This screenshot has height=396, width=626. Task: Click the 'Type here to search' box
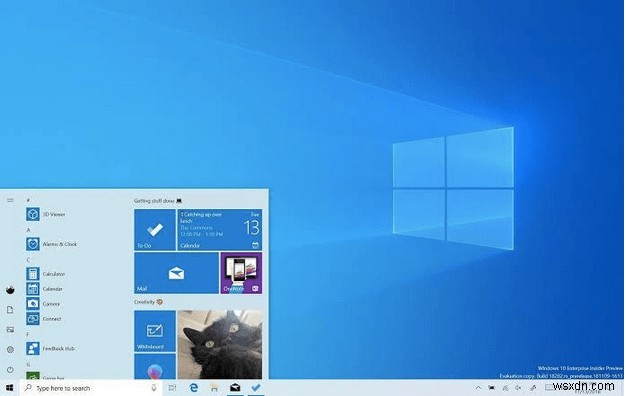tap(91, 388)
